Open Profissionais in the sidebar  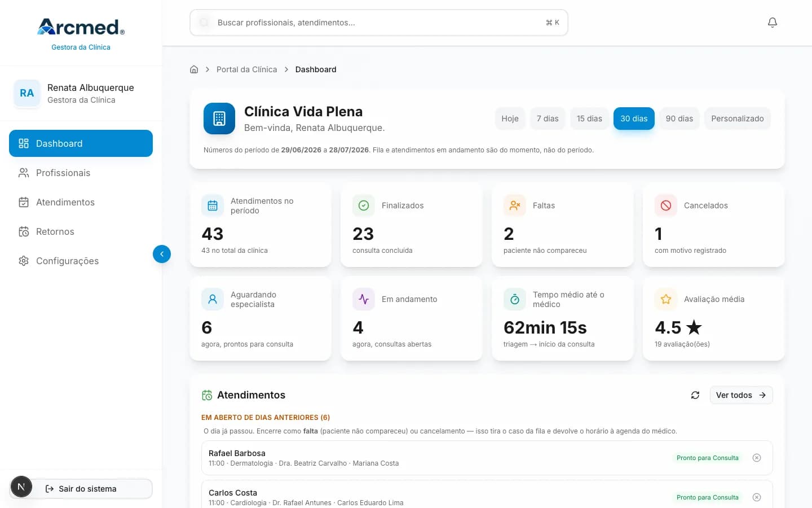point(81,173)
